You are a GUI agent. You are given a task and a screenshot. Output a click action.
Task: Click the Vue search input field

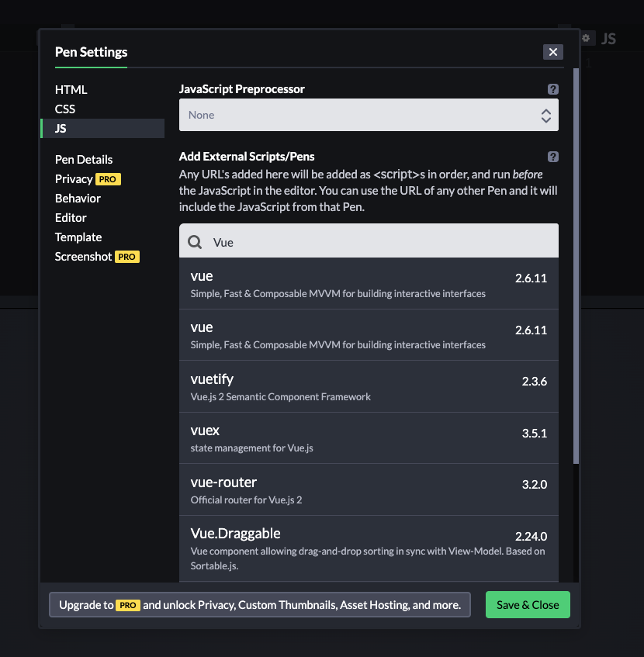tap(369, 240)
